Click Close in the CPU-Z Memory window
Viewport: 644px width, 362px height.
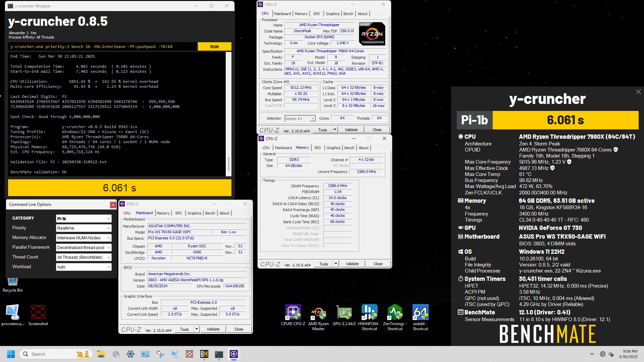coord(378,264)
